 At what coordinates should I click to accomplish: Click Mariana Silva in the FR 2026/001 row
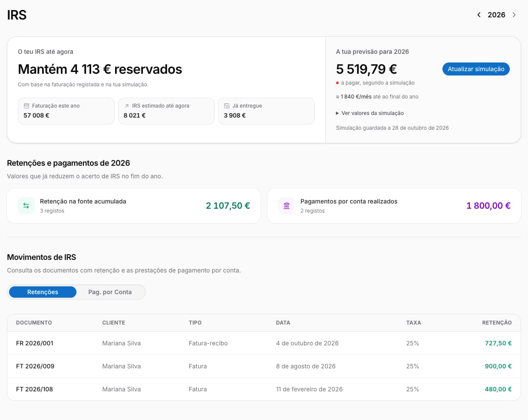point(121,343)
